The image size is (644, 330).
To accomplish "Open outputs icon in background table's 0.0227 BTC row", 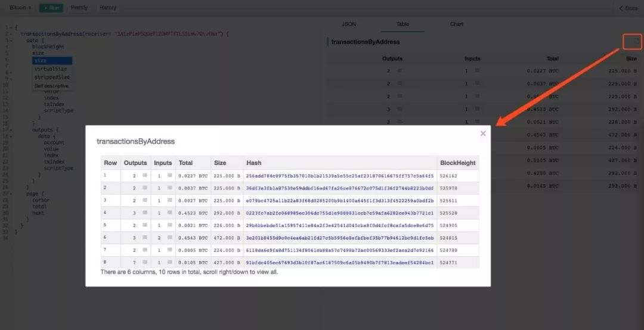I will point(400,71).
